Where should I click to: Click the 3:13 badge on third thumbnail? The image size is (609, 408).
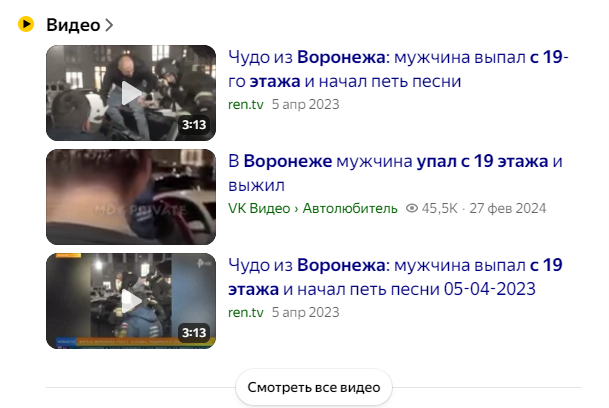point(194,333)
